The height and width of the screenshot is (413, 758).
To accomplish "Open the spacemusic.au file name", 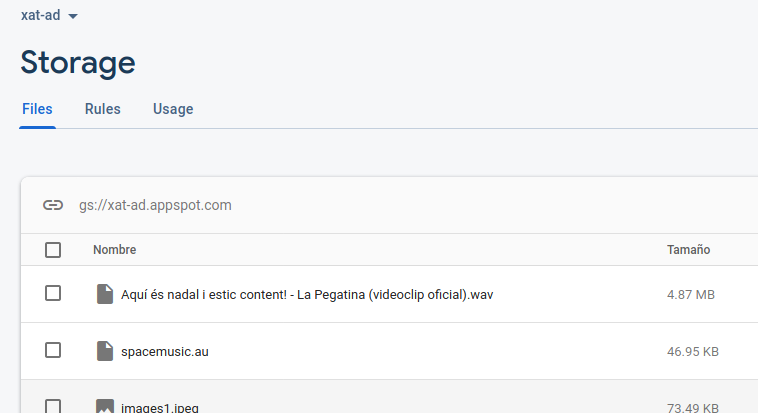I will click(x=164, y=352).
